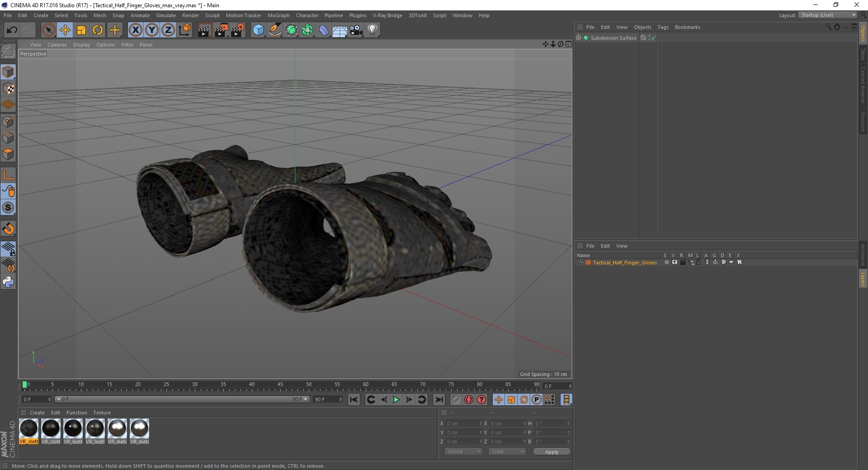868x470 pixels.
Task: Toggle visibility eye for Tactical_Half_Finger_Gloves layer
Action: (675, 262)
